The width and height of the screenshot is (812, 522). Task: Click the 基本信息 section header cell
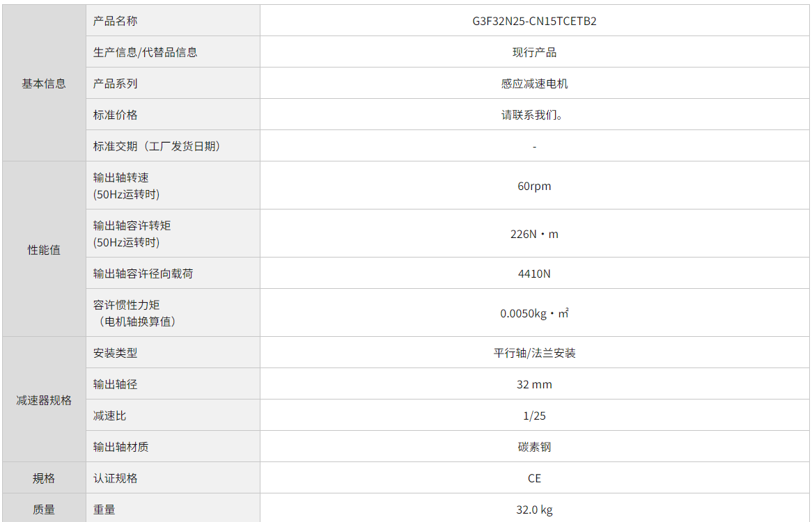[44, 84]
